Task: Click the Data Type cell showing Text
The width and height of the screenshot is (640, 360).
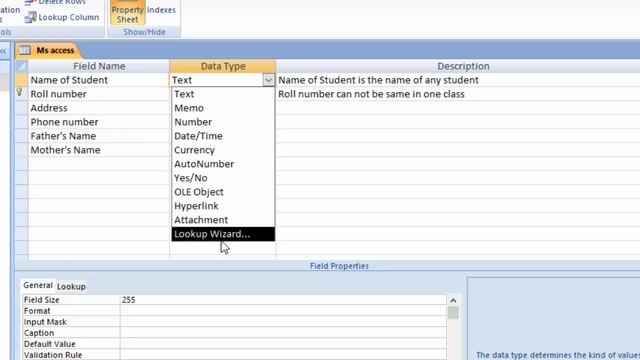Action: pyautogui.click(x=217, y=80)
